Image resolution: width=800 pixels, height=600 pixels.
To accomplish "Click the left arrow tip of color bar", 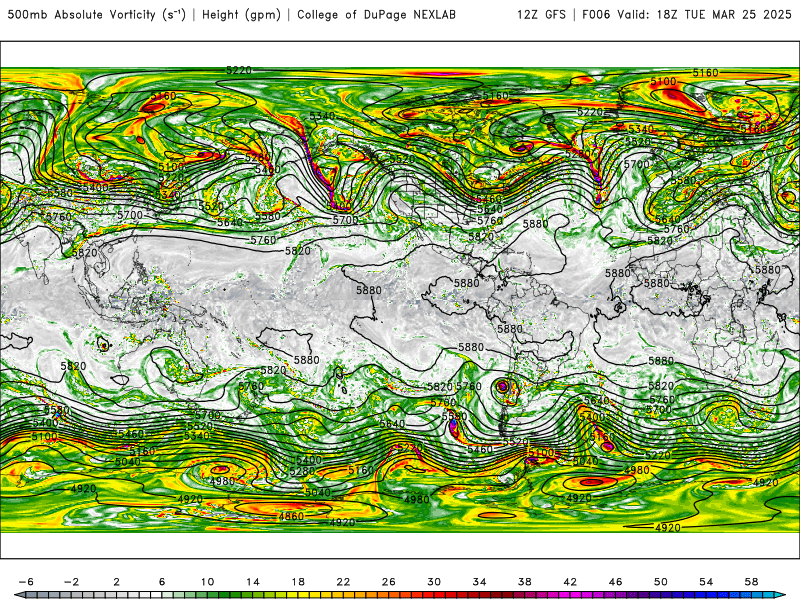I will 18,595.
